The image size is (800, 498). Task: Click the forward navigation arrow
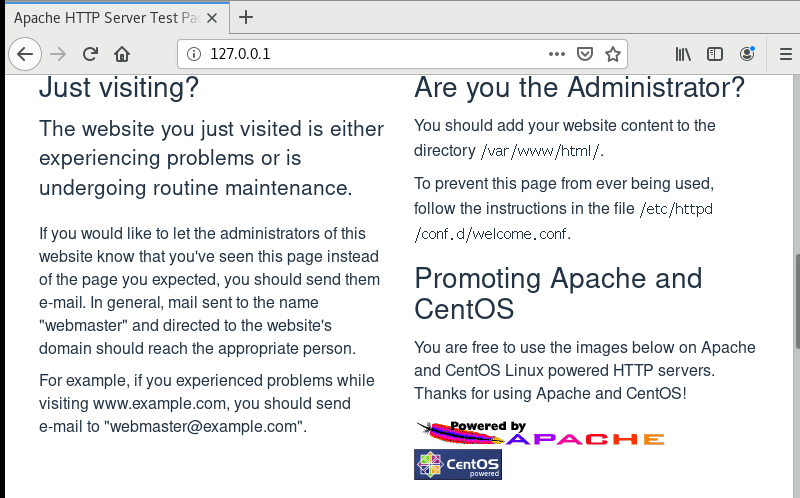(x=58, y=54)
